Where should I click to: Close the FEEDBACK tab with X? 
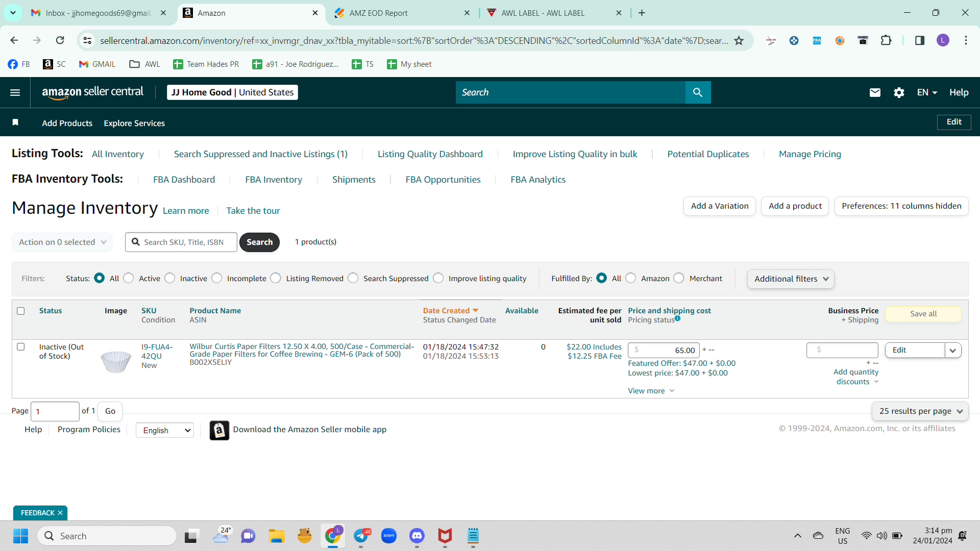(60, 513)
